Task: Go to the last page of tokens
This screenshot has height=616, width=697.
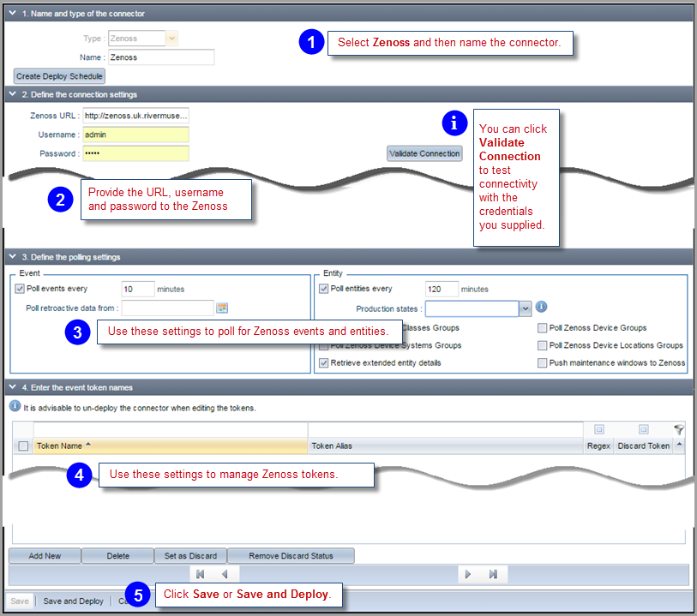Action: pos(493,574)
